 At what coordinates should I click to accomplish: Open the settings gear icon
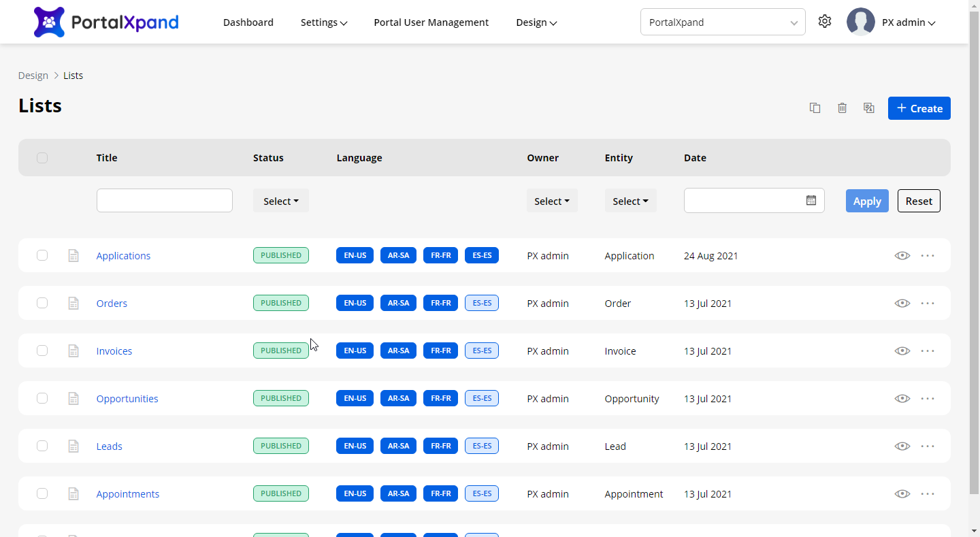[825, 22]
